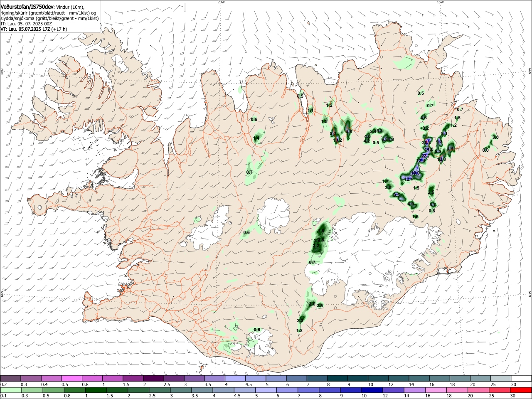Image resolution: width=532 pixels, height=399 pixels.
Task: Click the 1.4 precipitation value in the northwest
Action: [x=256, y=138]
